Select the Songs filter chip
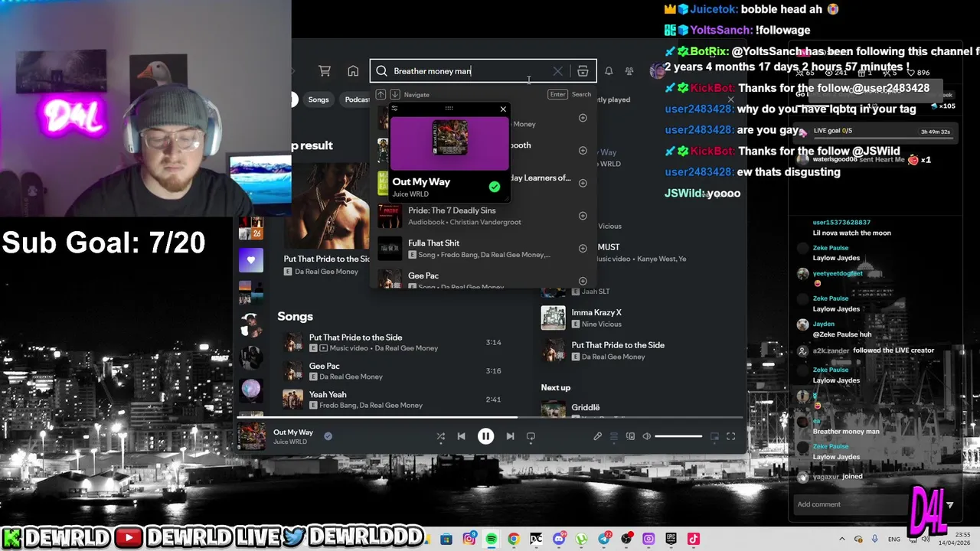The width and height of the screenshot is (980, 551). (318, 99)
